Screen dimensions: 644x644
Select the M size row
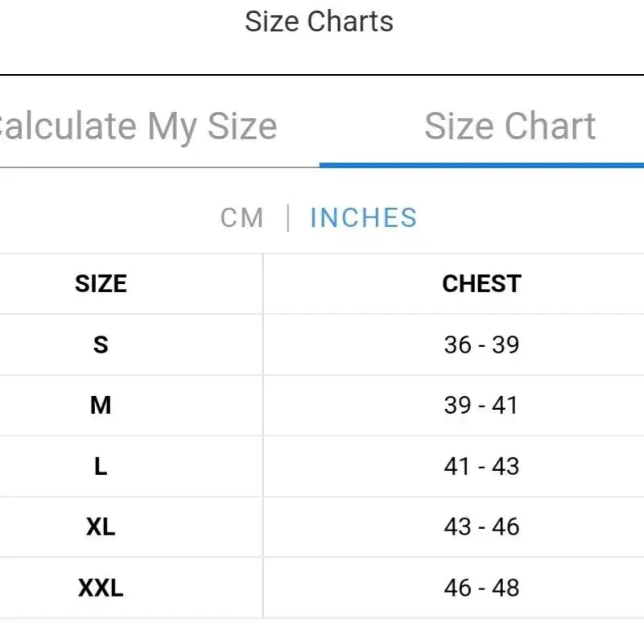[322, 406]
